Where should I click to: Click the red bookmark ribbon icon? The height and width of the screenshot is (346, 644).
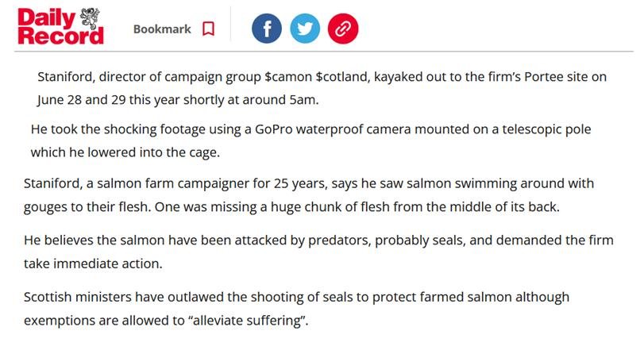point(209,29)
